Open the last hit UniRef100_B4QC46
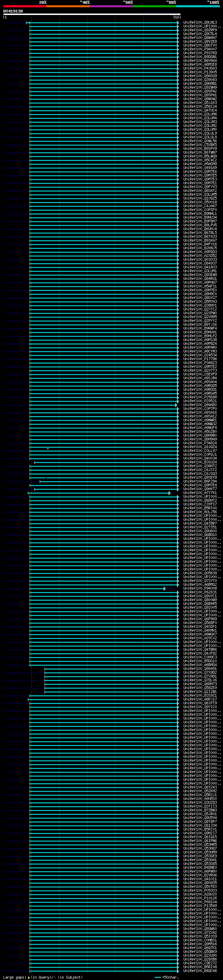The height and width of the screenshot is (980, 223). coord(200,971)
